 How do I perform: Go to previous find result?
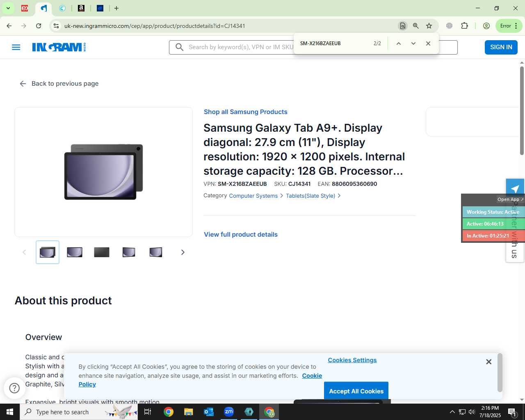pyautogui.click(x=398, y=43)
